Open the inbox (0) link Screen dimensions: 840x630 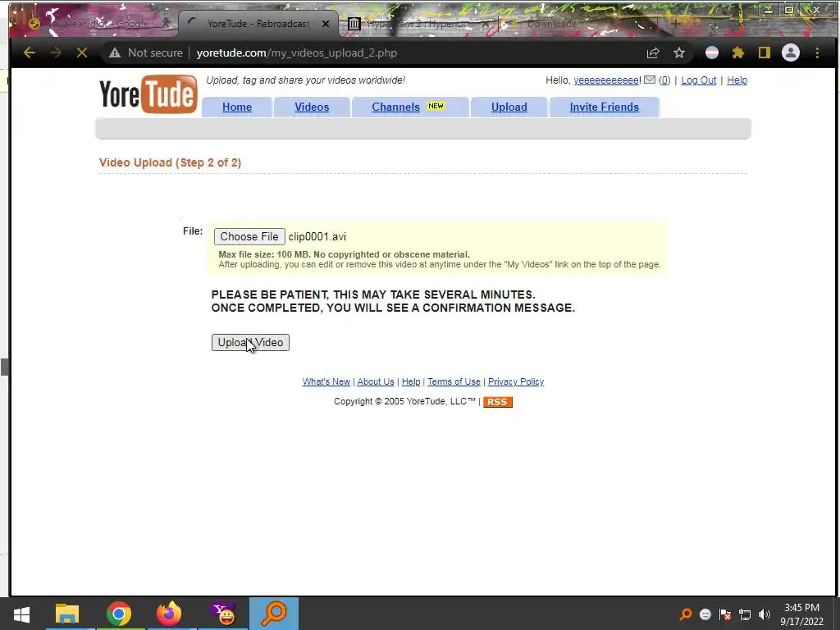[664, 80]
